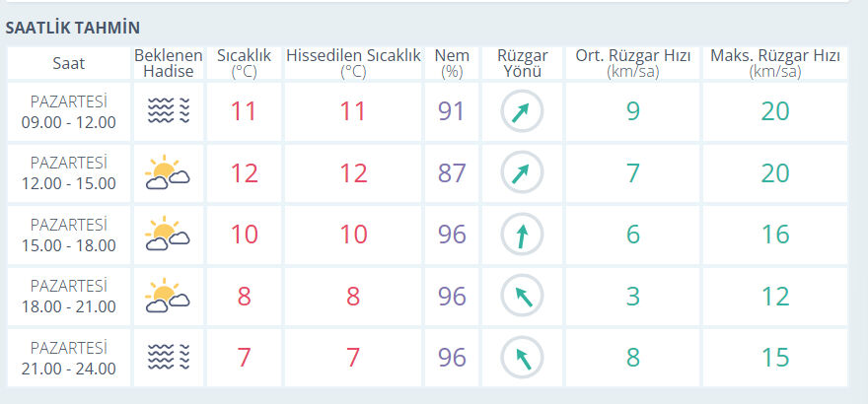Click the Rüzgar Yönü column header
Image resolution: width=868 pixels, height=404 pixels.
pyautogui.click(x=522, y=63)
